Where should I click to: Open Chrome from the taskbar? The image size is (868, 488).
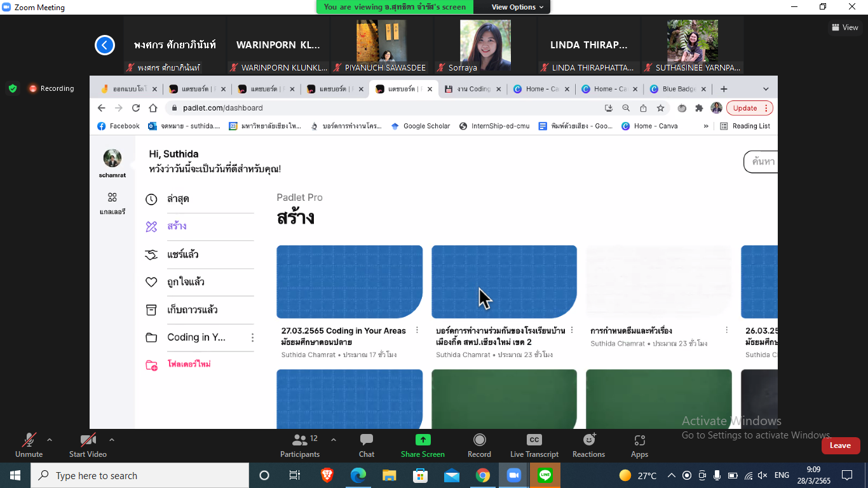pyautogui.click(x=482, y=475)
